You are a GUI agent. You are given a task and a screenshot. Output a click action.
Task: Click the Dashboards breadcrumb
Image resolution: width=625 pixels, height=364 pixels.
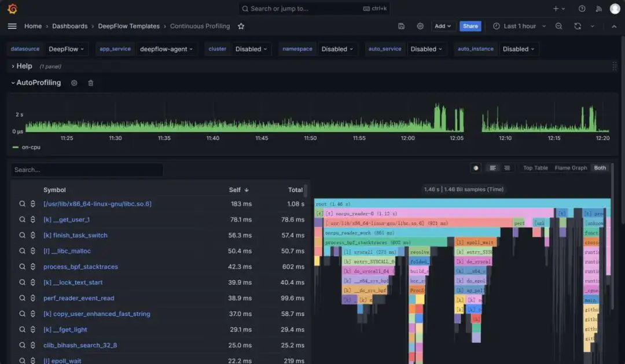(70, 26)
